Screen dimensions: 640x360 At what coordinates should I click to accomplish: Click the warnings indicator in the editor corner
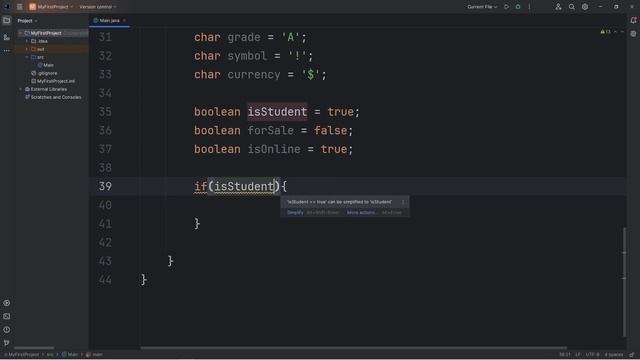pyautogui.click(x=605, y=32)
